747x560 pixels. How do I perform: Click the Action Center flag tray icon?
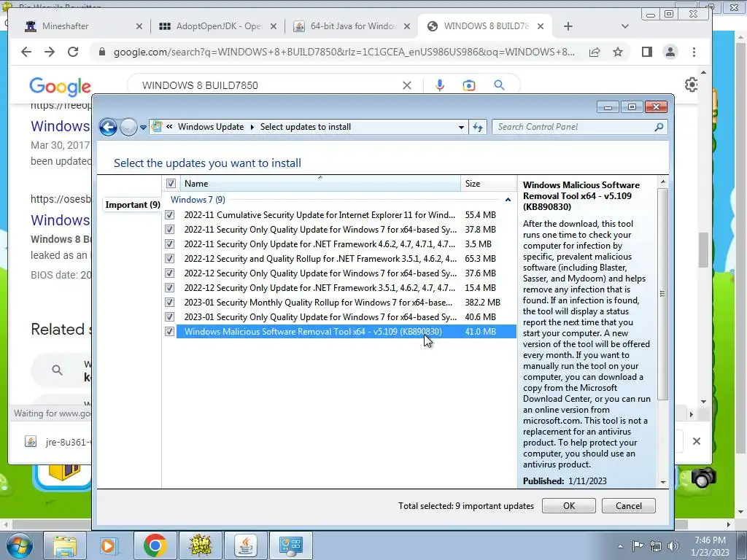[638, 545]
